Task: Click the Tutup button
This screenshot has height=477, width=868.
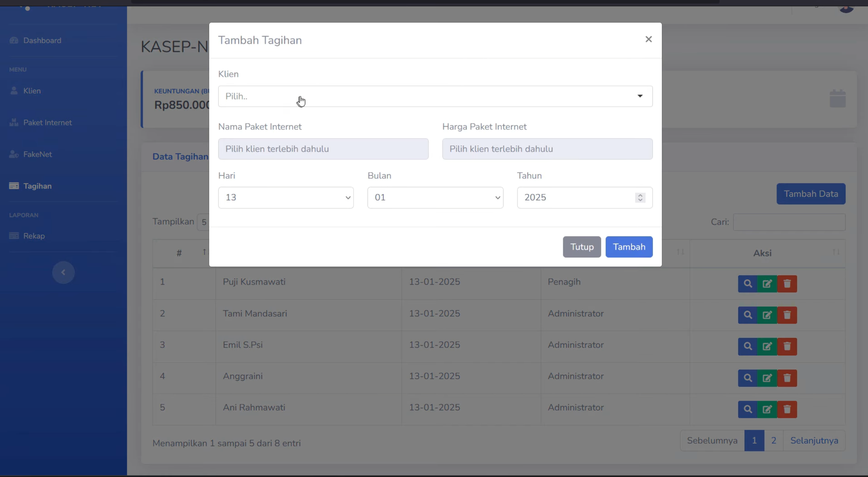Action: coord(582,247)
